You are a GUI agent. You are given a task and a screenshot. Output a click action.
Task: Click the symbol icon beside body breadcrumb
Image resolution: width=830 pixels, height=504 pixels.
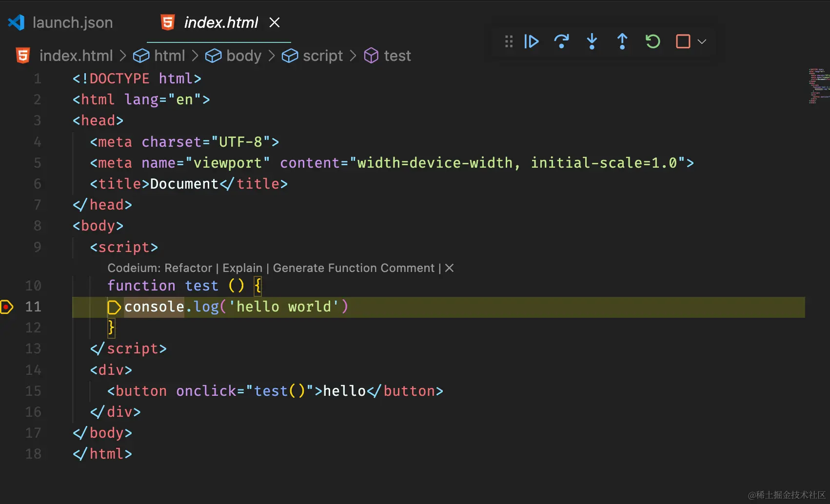[x=213, y=56]
